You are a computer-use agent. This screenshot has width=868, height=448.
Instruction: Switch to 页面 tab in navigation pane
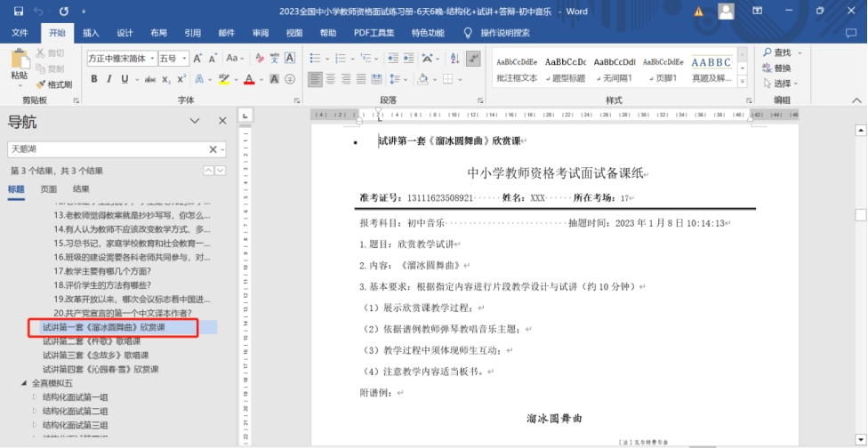point(49,189)
